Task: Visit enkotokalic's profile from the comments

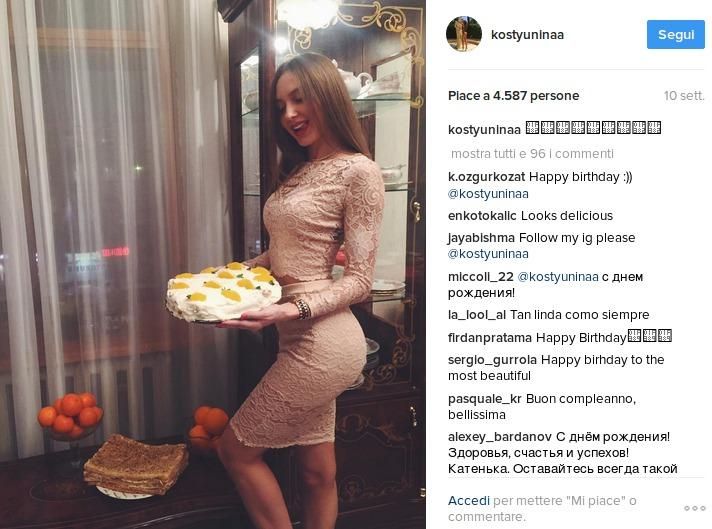Action: 482,216
